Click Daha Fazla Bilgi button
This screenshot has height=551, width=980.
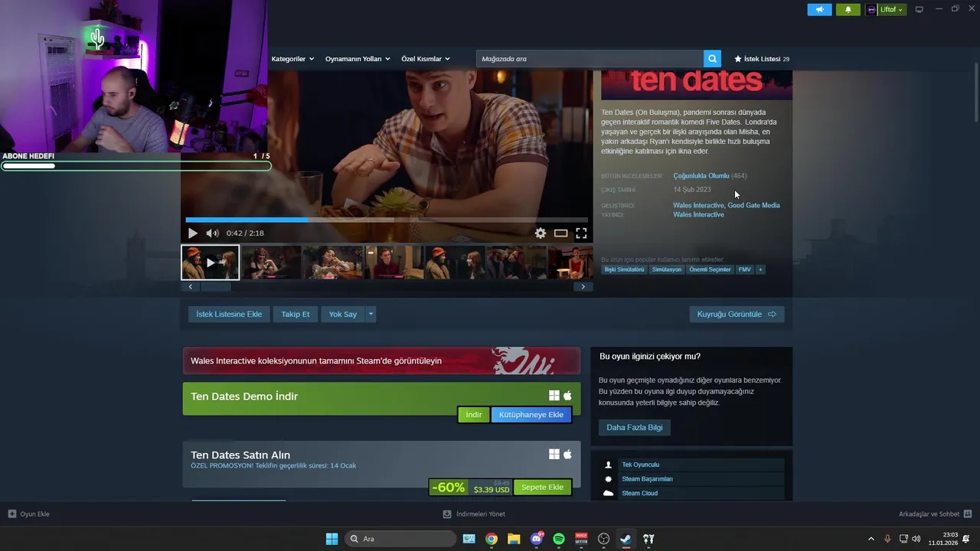click(635, 428)
